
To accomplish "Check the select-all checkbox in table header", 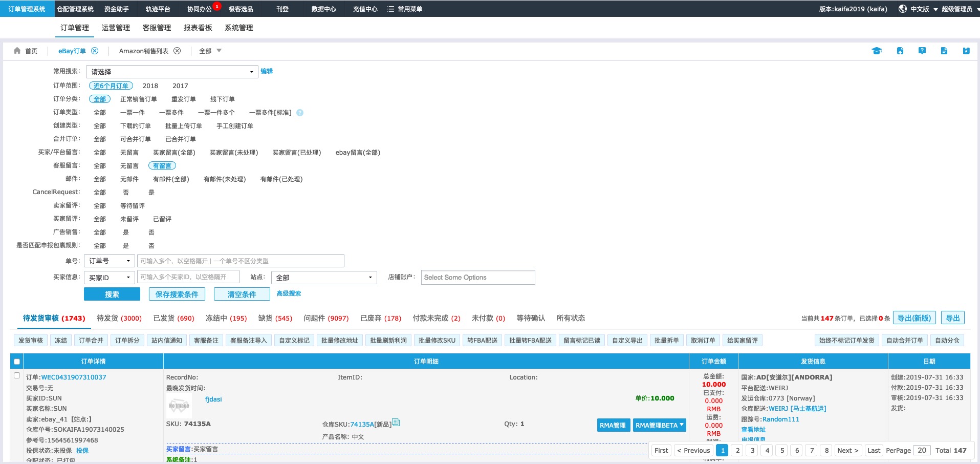I will 17,361.
